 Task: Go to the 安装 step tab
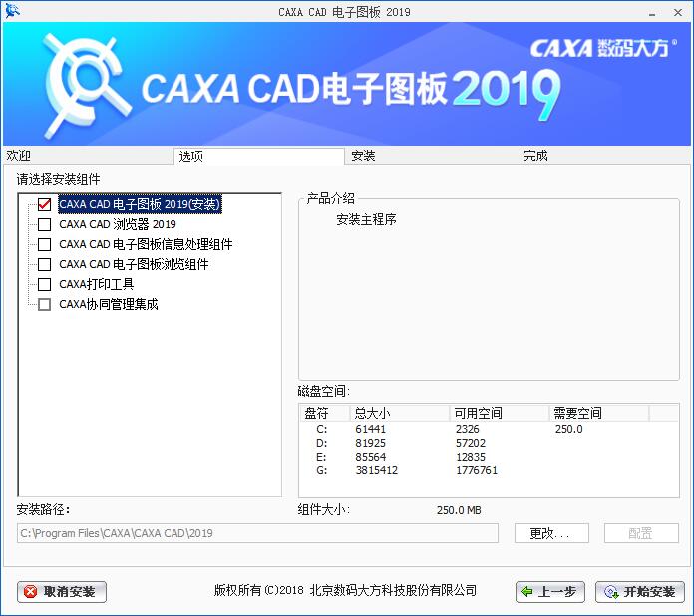point(432,155)
